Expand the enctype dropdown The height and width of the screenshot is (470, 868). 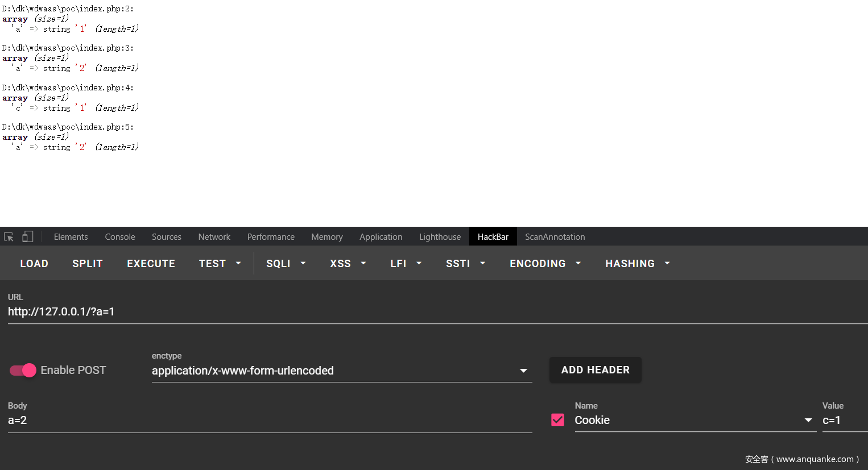[523, 371]
